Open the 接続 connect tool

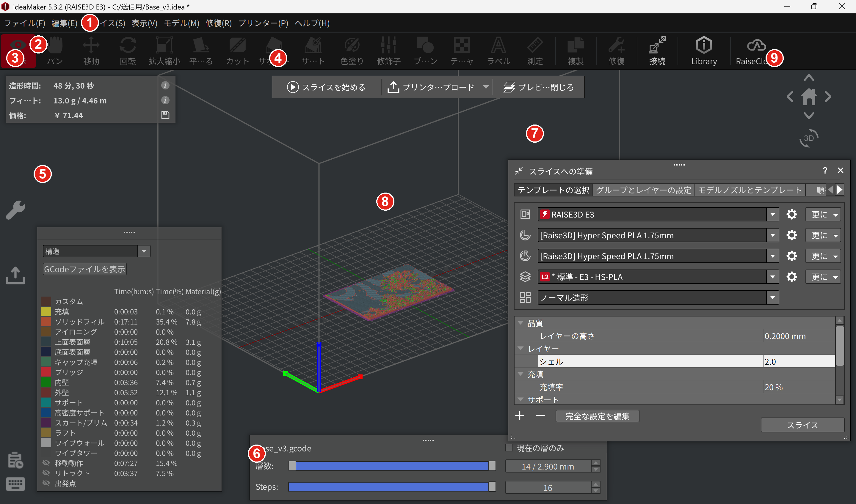(657, 51)
